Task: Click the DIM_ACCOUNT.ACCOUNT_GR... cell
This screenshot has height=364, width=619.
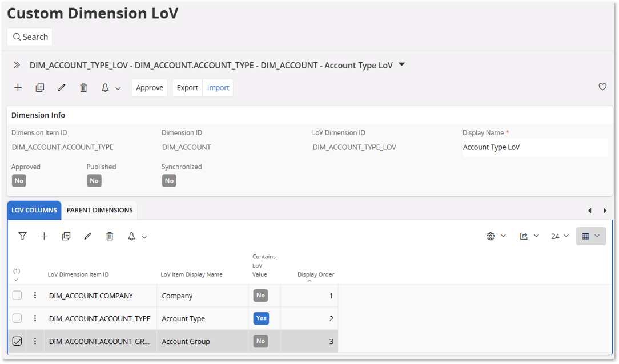Action: point(101,342)
